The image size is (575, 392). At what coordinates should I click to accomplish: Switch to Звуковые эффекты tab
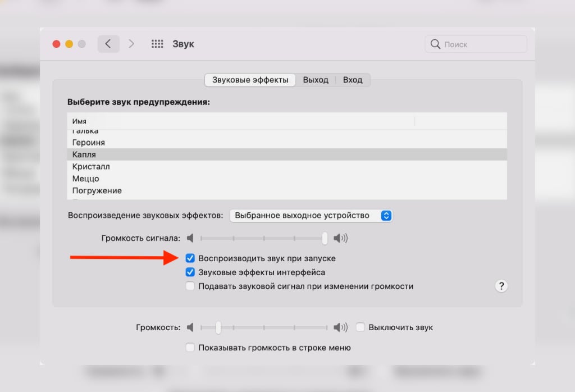(250, 80)
